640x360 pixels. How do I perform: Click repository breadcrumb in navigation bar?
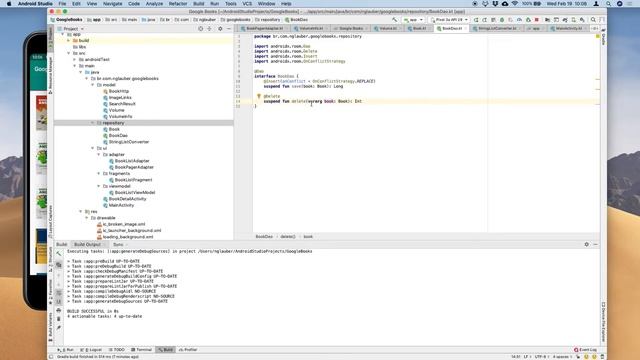click(268, 20)
